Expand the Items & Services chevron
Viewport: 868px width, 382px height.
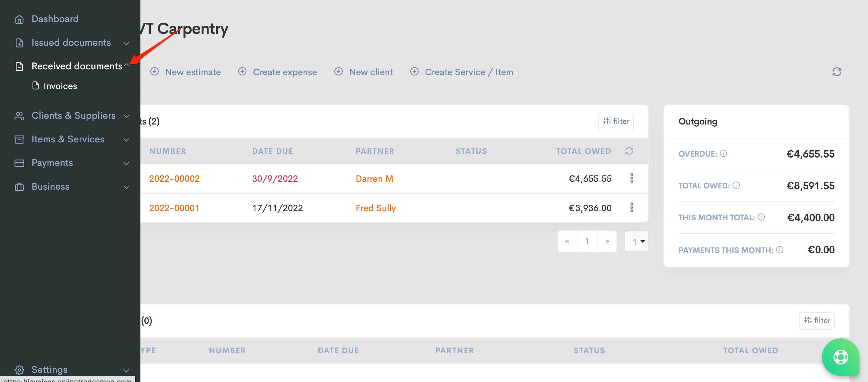(x=127, y=140)
